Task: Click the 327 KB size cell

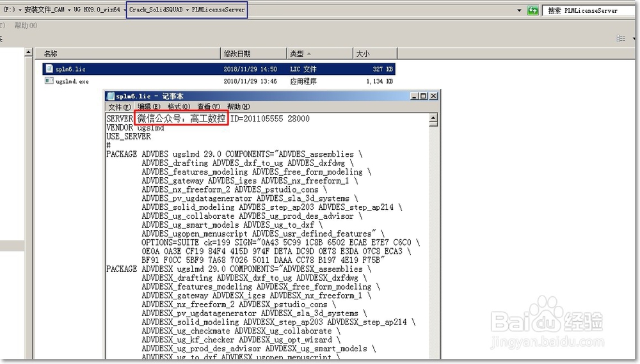Action: 383,69
